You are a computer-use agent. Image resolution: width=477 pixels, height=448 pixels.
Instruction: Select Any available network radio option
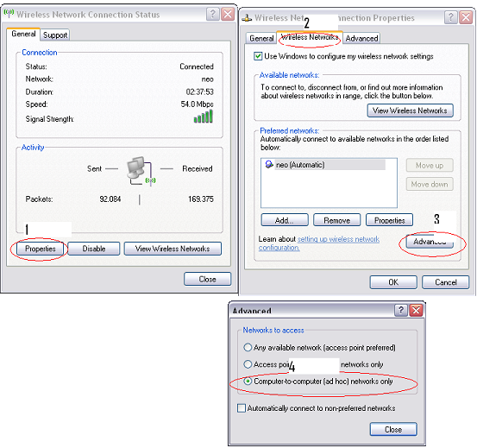[x=248, y=347]
